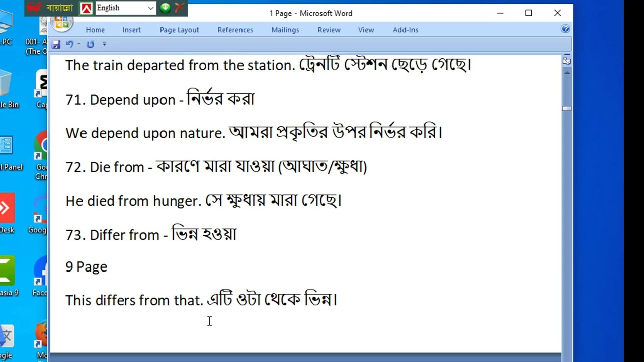
Task: Minimize the Word window
Action: (500, 13)
